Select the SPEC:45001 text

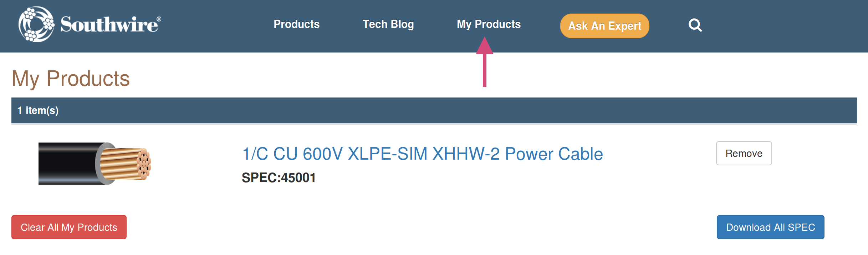[x=279, y=178]
